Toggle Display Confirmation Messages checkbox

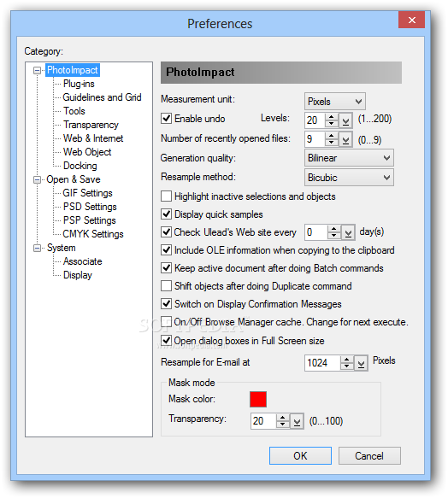tap(167, 303)
